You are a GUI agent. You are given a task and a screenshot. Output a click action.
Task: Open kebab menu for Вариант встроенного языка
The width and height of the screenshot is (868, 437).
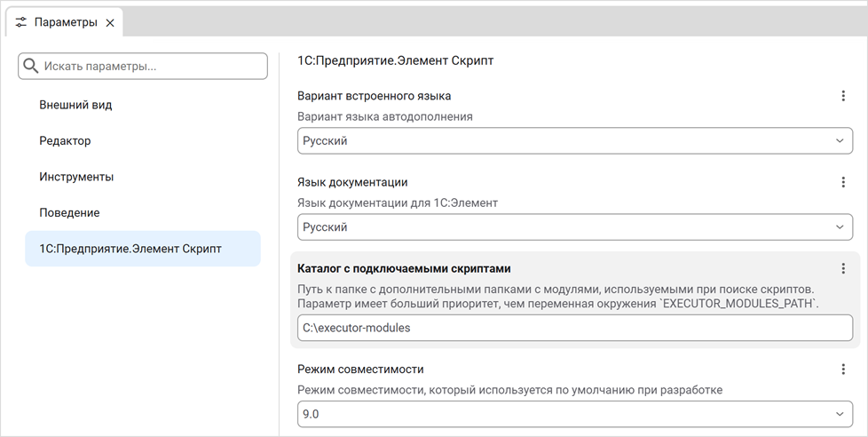843,96
